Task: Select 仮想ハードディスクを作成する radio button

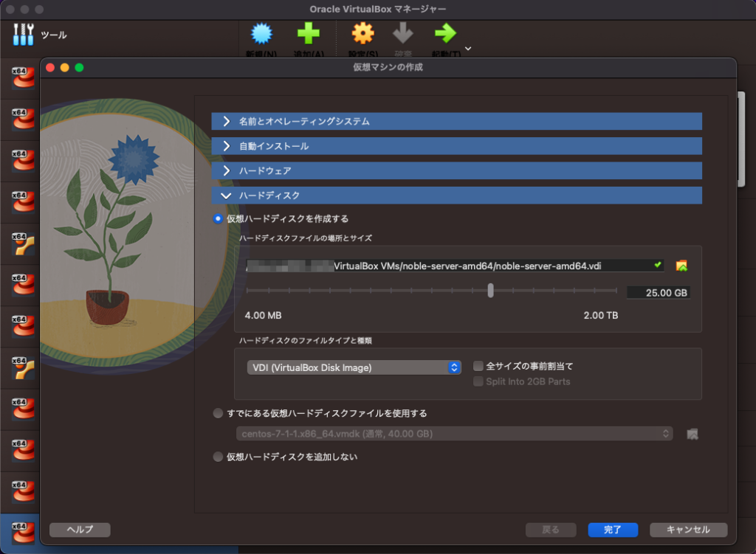Action: tap(218, 218)
